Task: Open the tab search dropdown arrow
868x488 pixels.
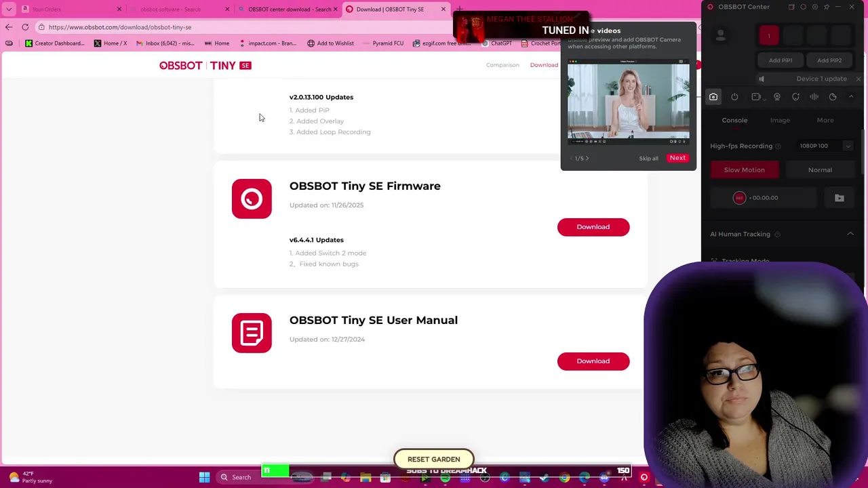Action: pyautogui.click(x=8, y=9)
